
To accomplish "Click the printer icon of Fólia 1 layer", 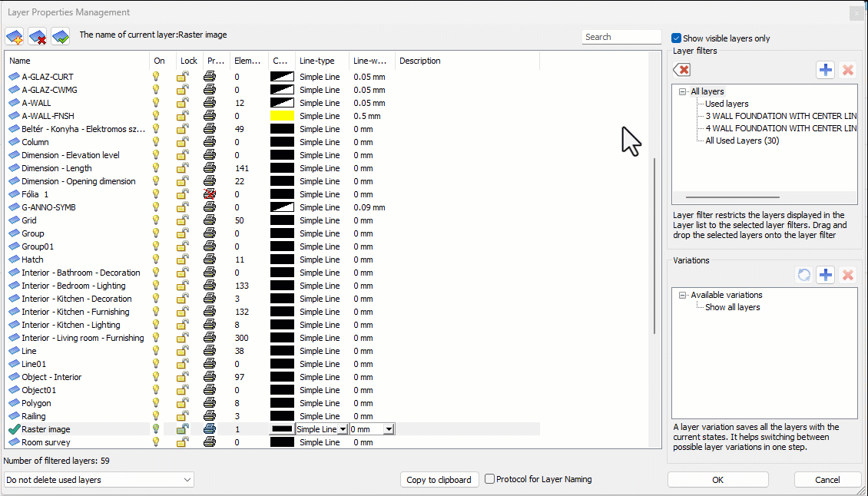I will pos(209,194).
